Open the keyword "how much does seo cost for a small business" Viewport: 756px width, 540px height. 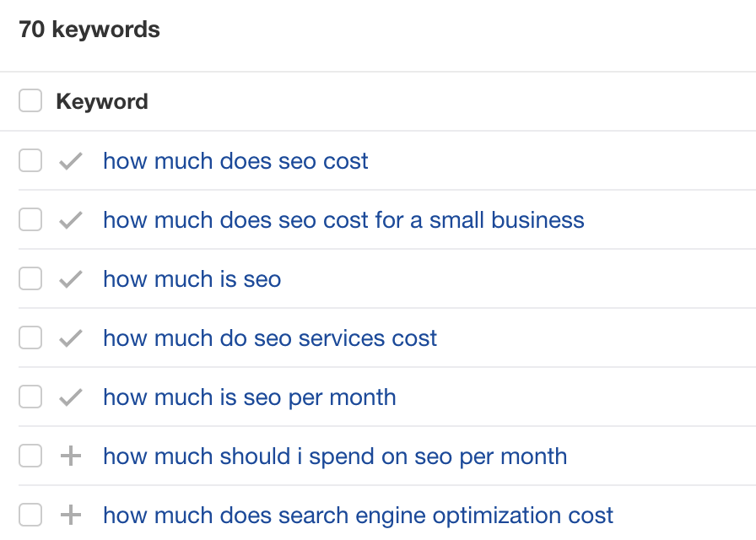(343, 219)
